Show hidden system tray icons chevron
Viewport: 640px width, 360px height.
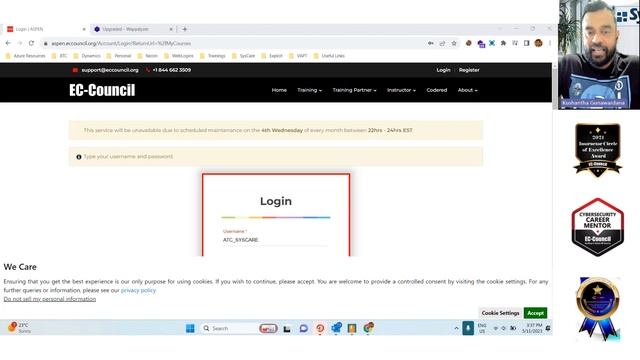[x=456, y=329]
